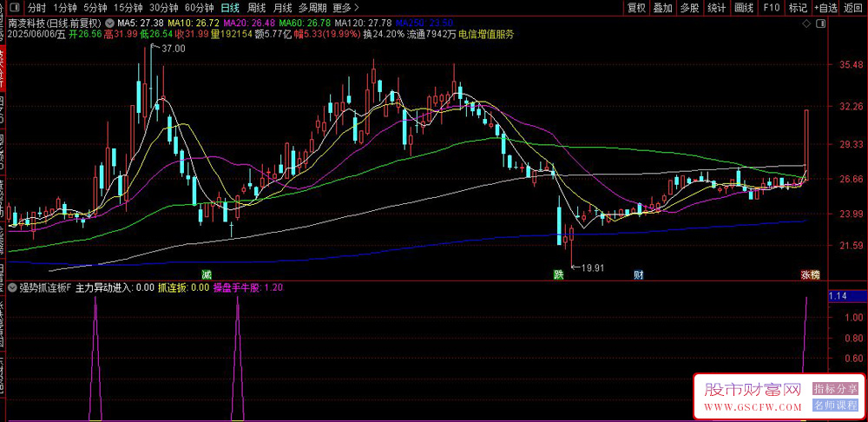The width and height of the screenshot is (868, 422).
Task: Open the F10 company info
Action: coord(771,8)
